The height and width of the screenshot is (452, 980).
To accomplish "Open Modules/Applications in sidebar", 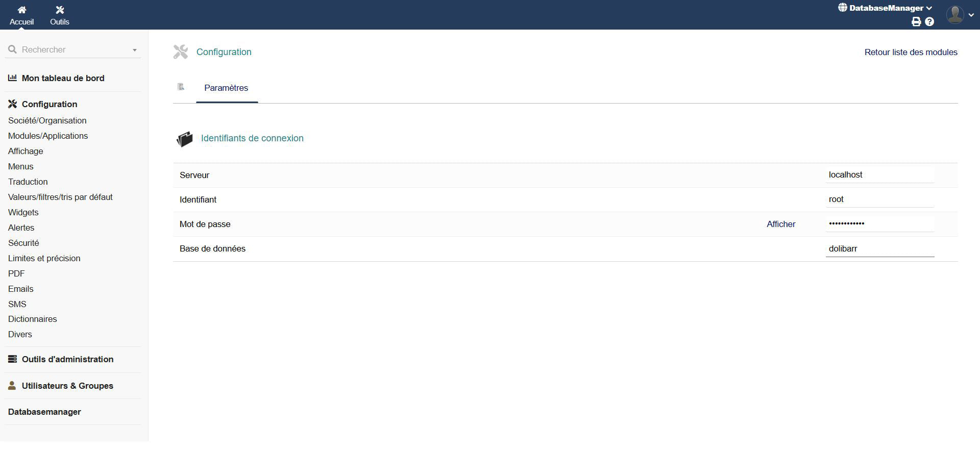I will click(48, 136).
